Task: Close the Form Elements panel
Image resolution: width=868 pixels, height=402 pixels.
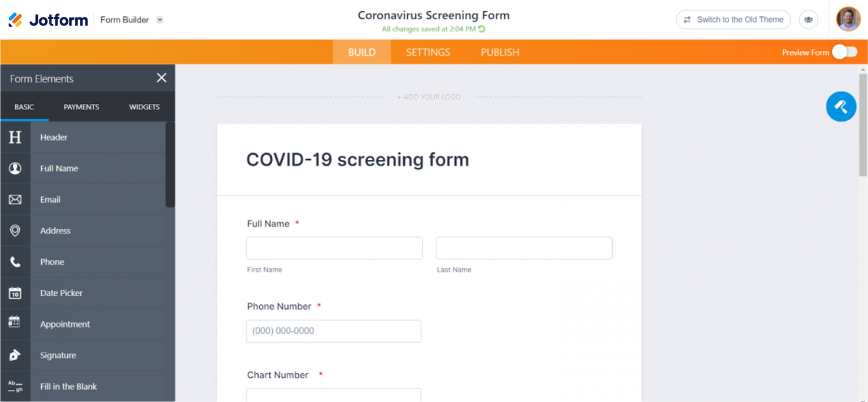Action: click(162, 78)
